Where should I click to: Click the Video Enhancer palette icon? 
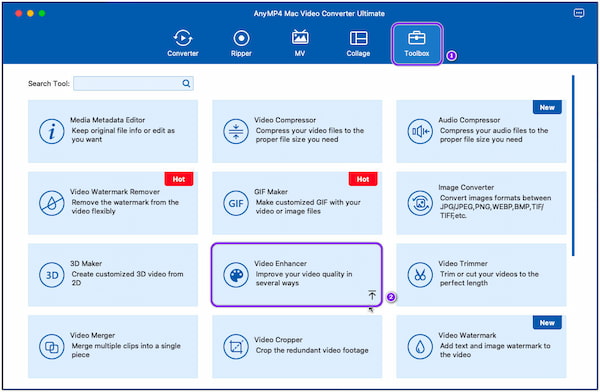click(x=236, y=275)
